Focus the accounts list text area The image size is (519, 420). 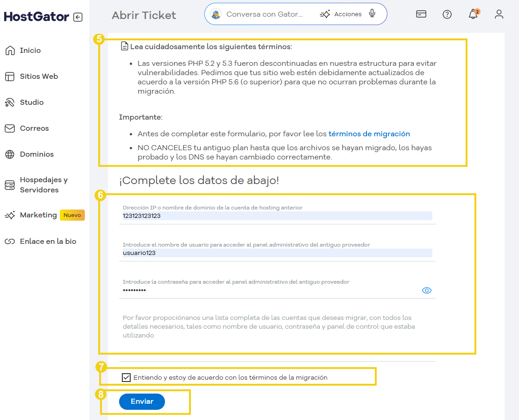coord(277,327)
